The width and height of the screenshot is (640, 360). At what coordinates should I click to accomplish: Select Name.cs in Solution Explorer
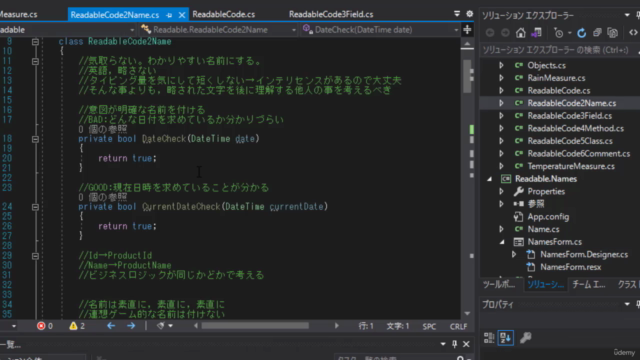[543, 229]
